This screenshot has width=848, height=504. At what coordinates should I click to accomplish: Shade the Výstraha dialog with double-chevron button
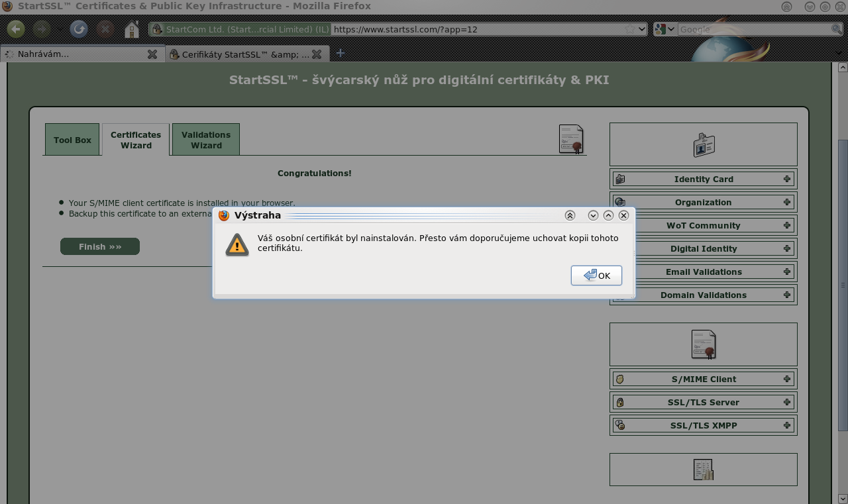pyautogui.click(x=570, y=215)
